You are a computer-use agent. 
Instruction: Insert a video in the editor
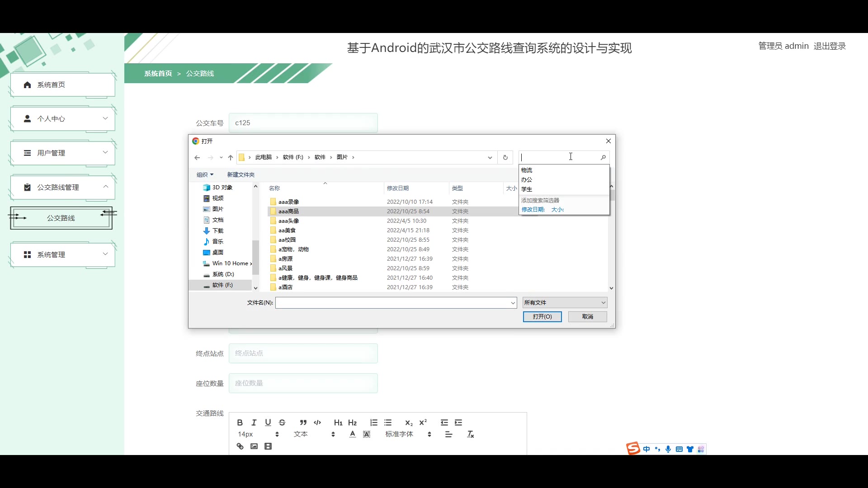pyautogui.click(x=268, y=446)
